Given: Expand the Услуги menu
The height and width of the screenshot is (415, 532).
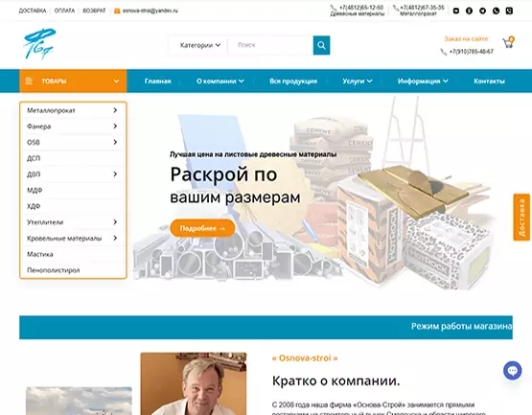Looking at the screenshot, I should coord(358,81).
